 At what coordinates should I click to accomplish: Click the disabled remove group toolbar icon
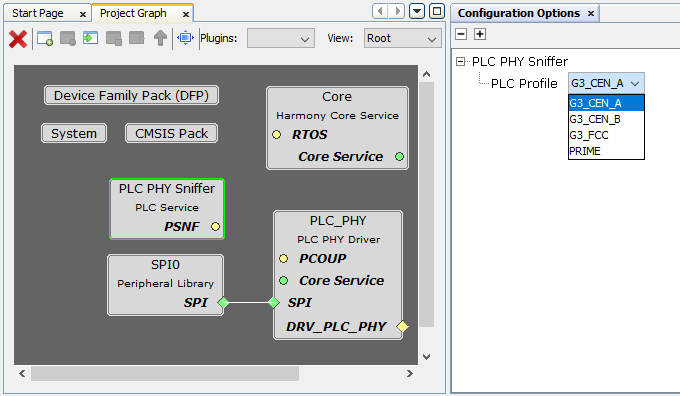click(x=68, y=39)
